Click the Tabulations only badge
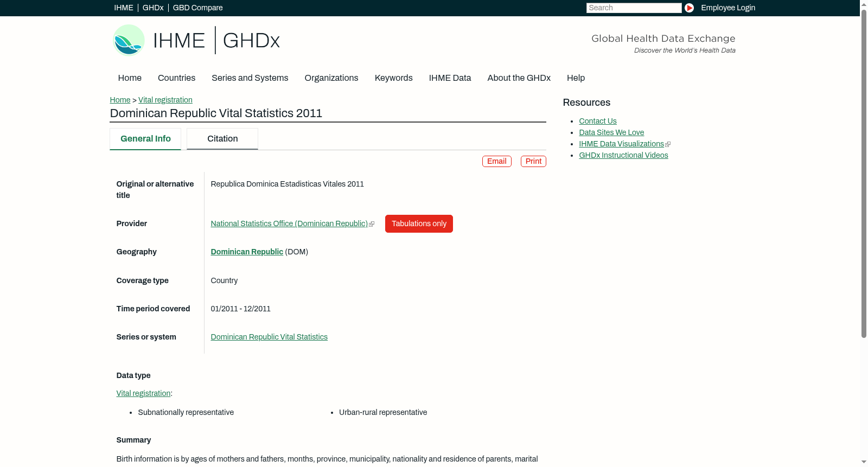868x467 pixels. [419, 223]
